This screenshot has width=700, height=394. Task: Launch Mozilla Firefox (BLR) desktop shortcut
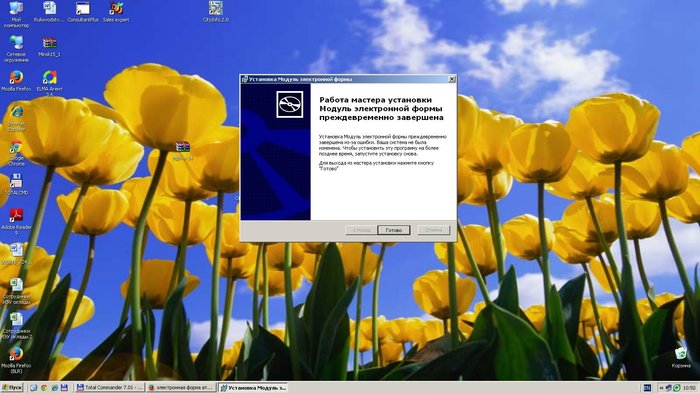tap(16, 361)
